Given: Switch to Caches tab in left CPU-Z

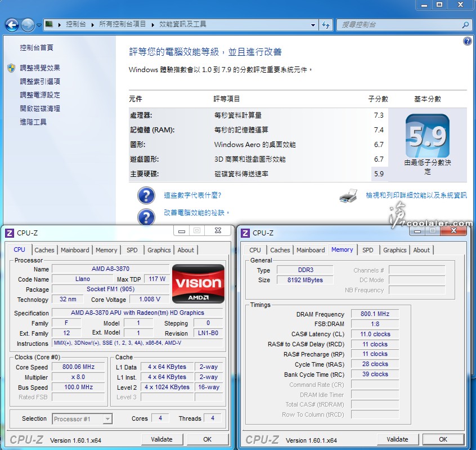Looking at the screenshot, I should [x=44, y=250].
